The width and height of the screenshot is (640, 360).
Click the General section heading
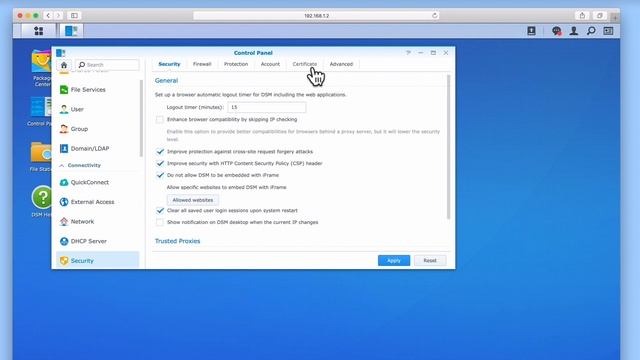(166, 81)
